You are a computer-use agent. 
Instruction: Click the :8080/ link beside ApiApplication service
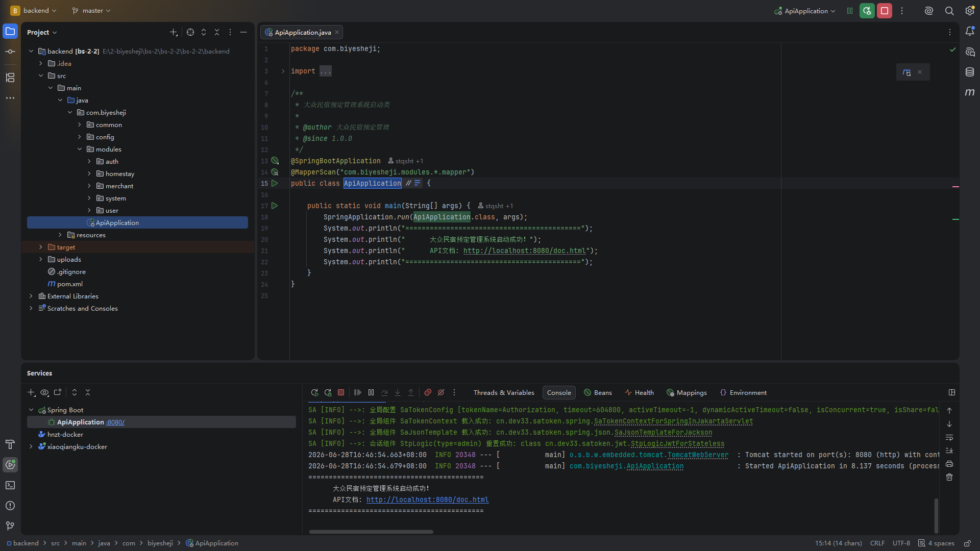[115, 422]
